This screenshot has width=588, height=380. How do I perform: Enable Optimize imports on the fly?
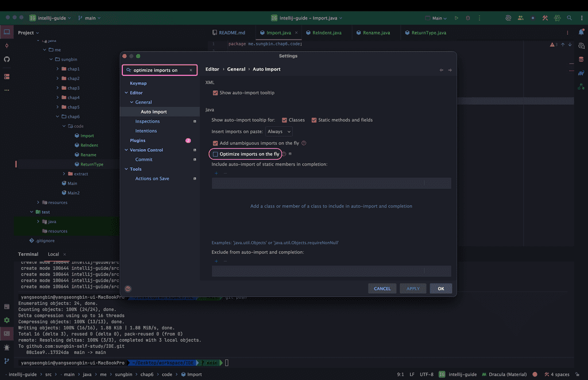215,154
